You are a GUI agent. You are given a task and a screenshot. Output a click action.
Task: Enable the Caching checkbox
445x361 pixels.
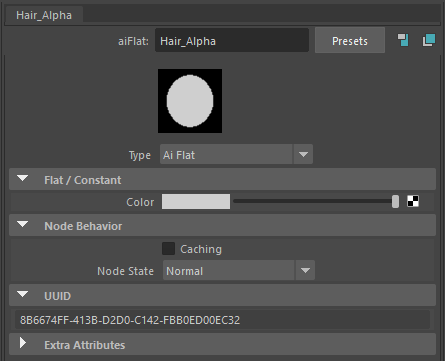pyautogui.click(x=168, y=249)
